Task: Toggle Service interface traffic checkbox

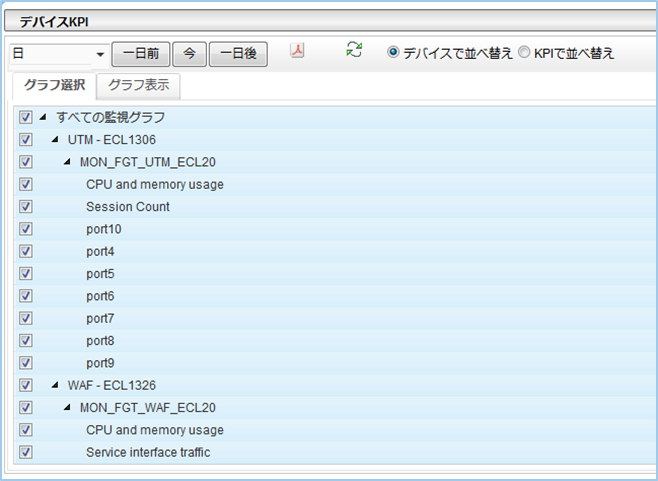Action: (x=26, y=452)
